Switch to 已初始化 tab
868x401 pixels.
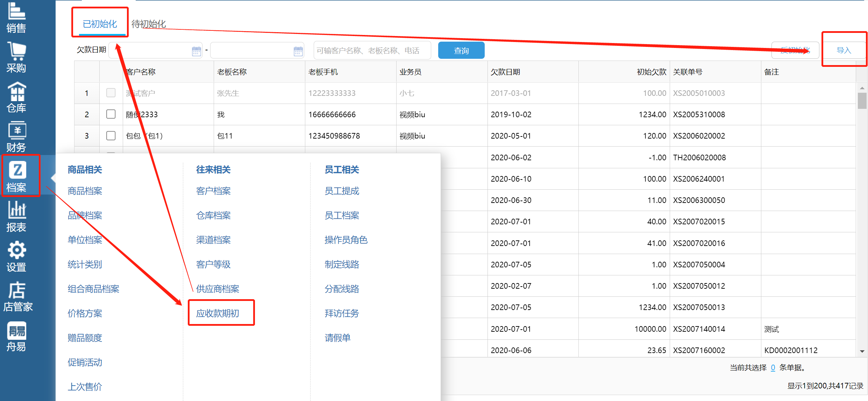click(100, 24)
